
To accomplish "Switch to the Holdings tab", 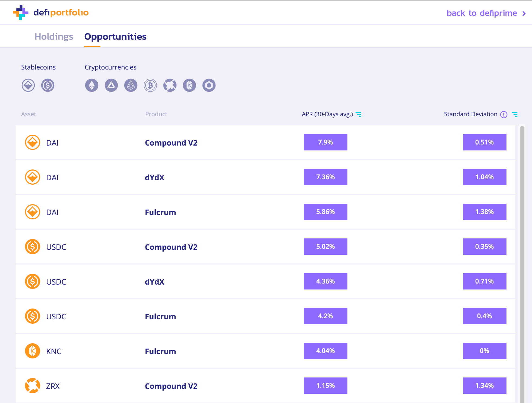I will click(x=54, y=36).
